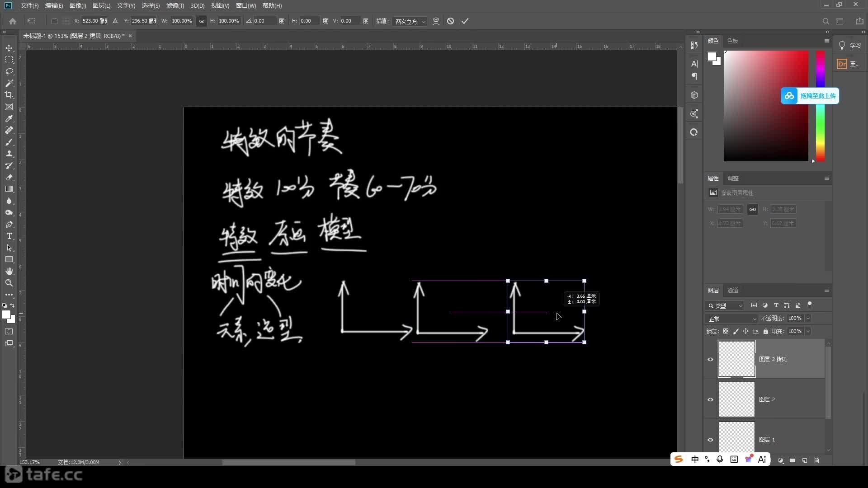Select the Horizontal Type tool
This screenshot has height=488, width=868.
pos(9,236)
